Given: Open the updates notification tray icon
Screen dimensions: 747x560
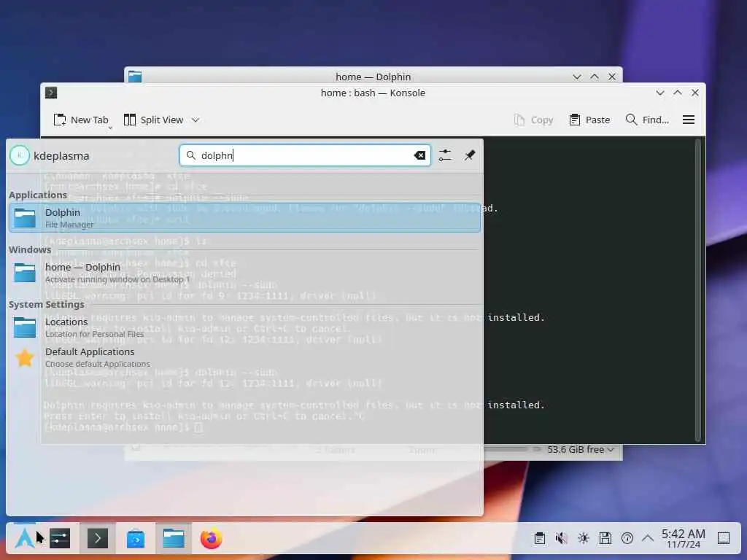Looking at the screenshot, I should tap(627, 539).
